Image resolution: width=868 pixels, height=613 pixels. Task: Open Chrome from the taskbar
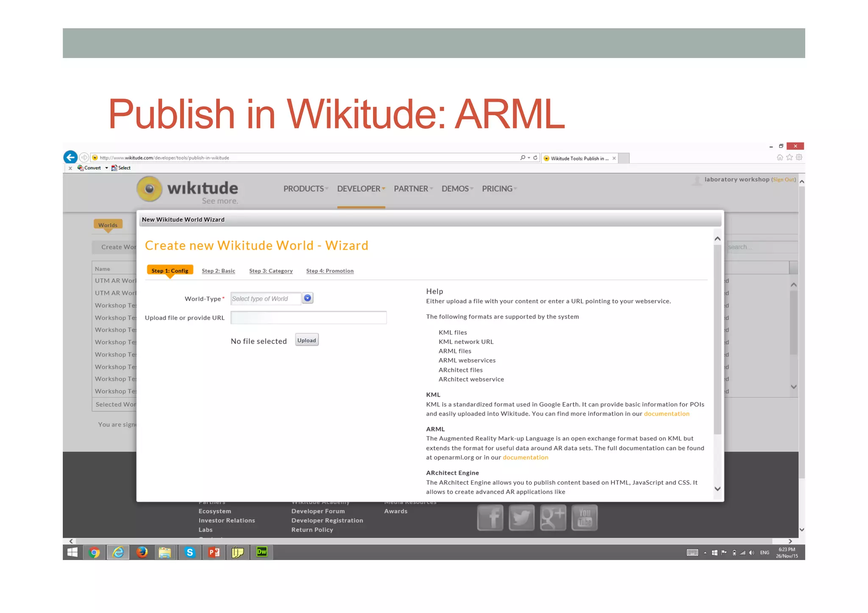pos(95,552)
